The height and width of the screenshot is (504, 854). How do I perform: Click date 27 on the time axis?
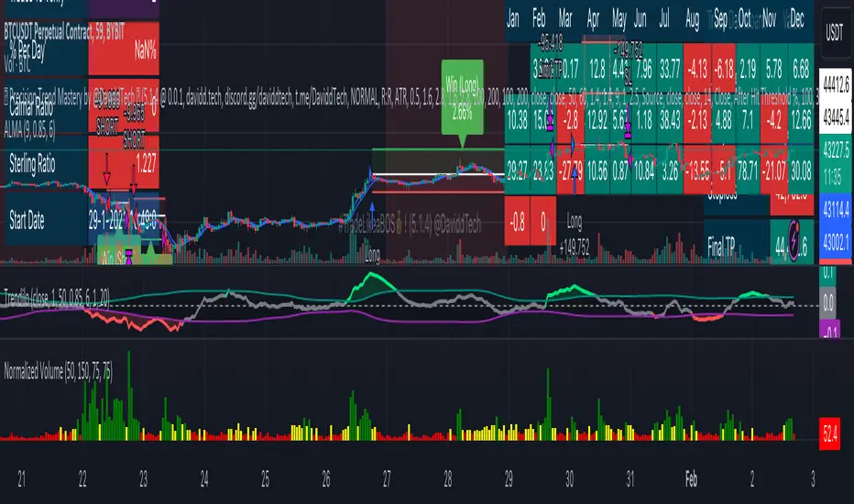click(387, 479)
